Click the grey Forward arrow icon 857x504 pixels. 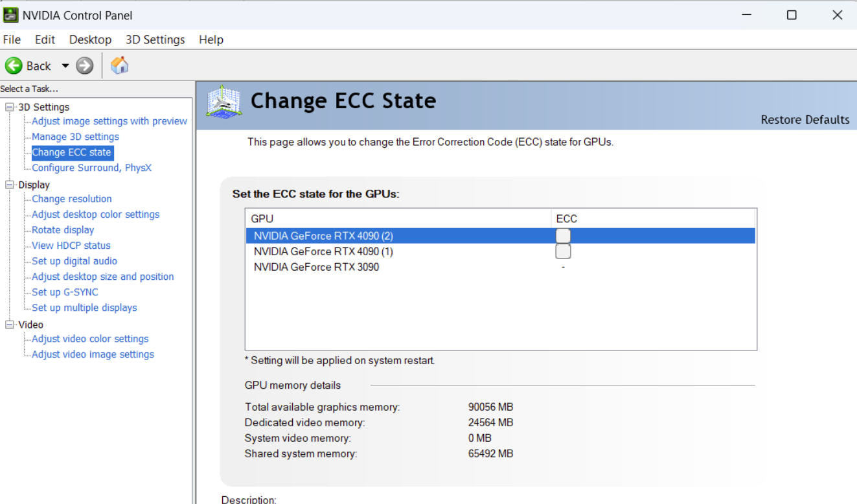85,65
